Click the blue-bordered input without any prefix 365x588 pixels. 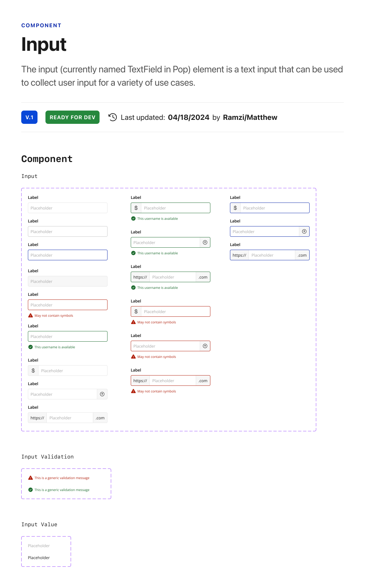pyautogui.click(x=68, y=255)
